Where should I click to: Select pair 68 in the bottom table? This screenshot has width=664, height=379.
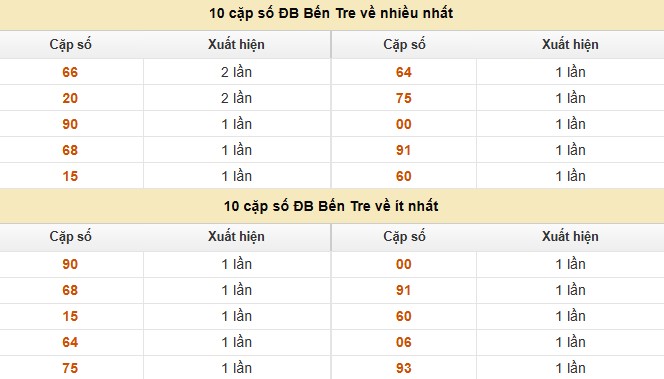[70, 290]
